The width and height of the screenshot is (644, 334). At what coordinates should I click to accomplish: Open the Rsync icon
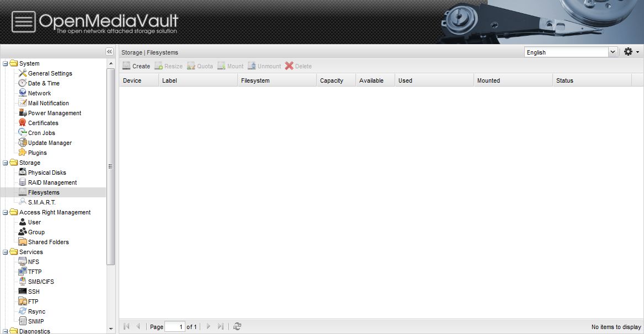click(x=23, y=311)
